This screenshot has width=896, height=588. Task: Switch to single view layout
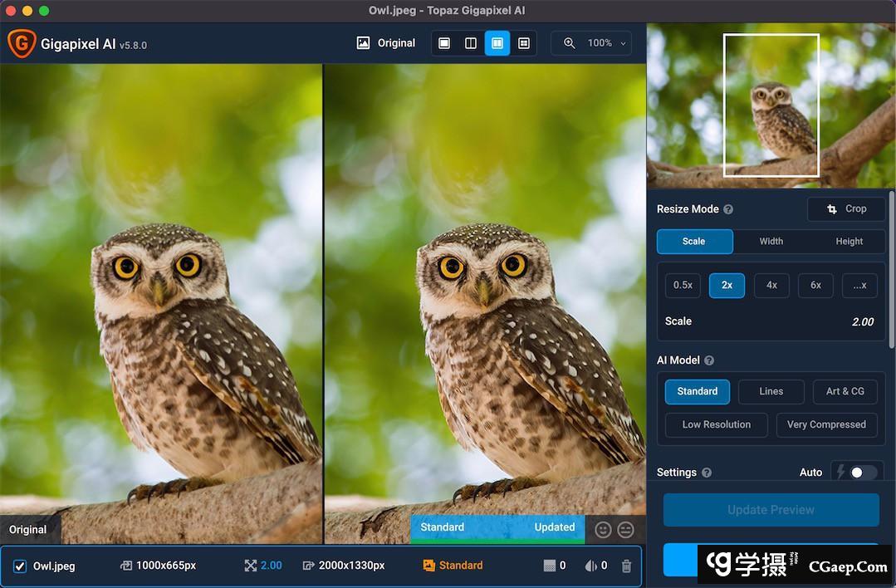444,43
